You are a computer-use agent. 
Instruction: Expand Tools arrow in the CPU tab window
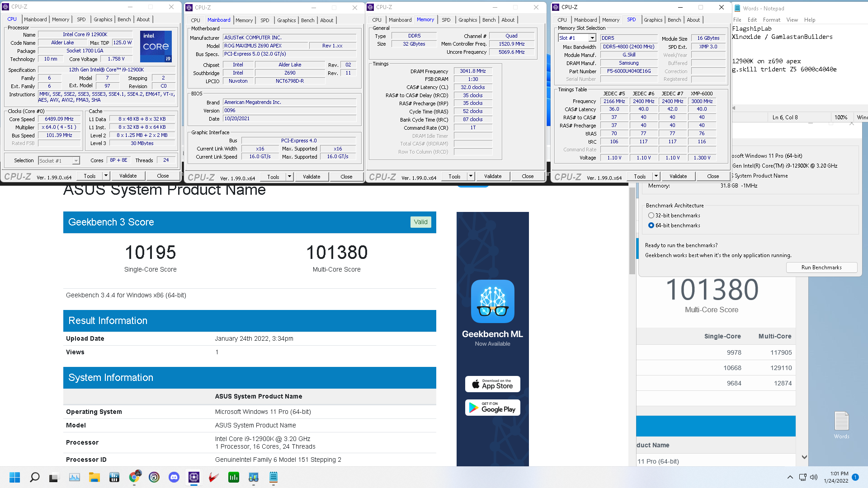point(106,176)
